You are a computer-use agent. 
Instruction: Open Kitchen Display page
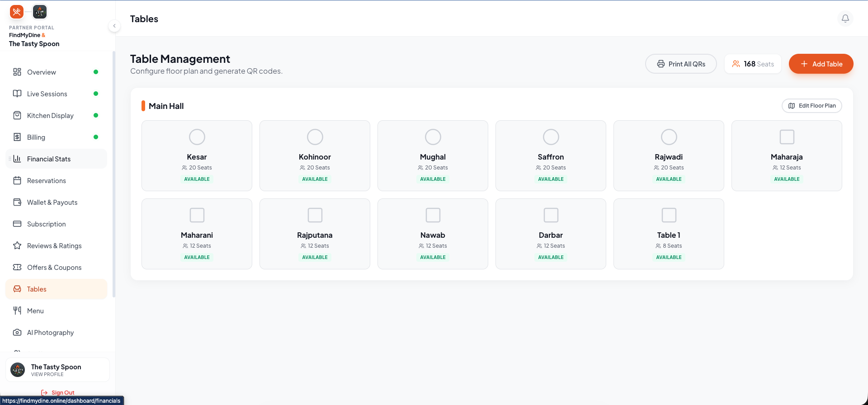tap(56, 115)
